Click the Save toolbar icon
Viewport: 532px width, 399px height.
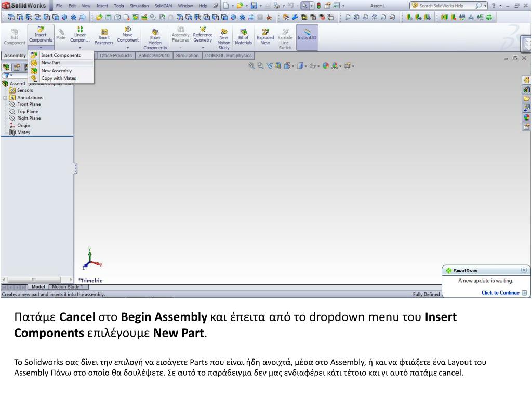[254, 6]
